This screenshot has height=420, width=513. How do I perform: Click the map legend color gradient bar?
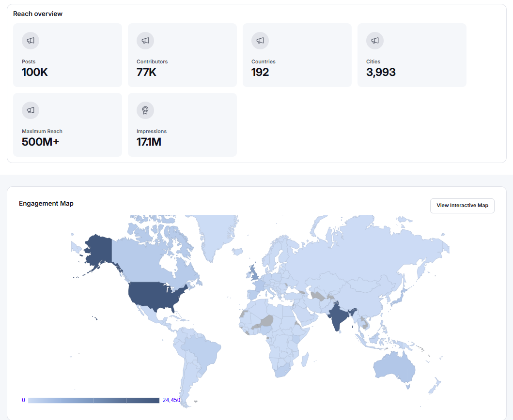point(93,400)
